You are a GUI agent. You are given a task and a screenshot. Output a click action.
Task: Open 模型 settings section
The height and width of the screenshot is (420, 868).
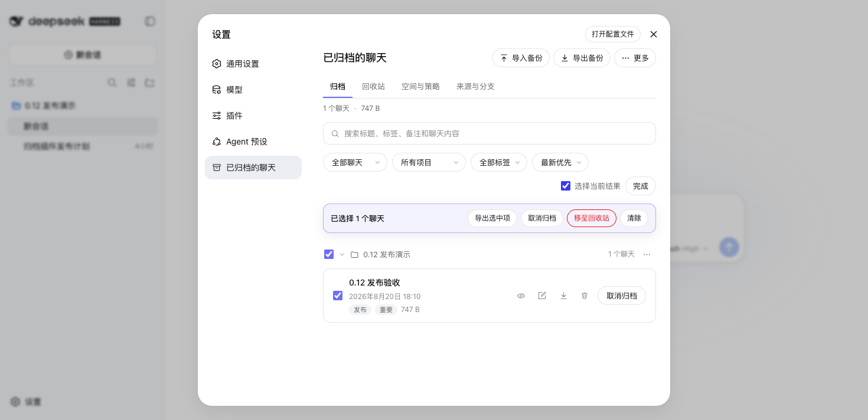tap(253, 90)
